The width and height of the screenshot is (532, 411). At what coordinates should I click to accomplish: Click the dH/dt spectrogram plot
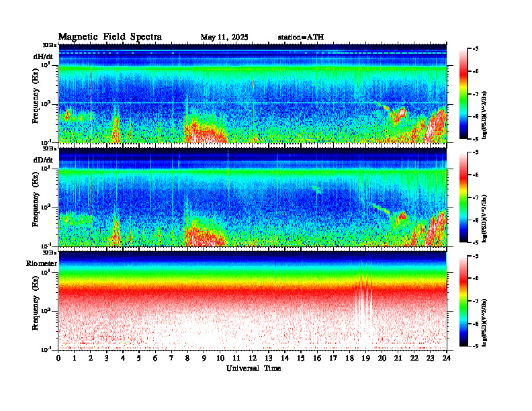pos(253,93)
